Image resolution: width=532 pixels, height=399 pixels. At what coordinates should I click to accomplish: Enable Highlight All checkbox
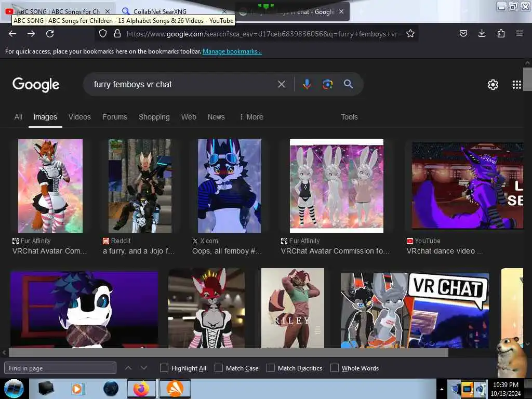click(x=164, y=368)
